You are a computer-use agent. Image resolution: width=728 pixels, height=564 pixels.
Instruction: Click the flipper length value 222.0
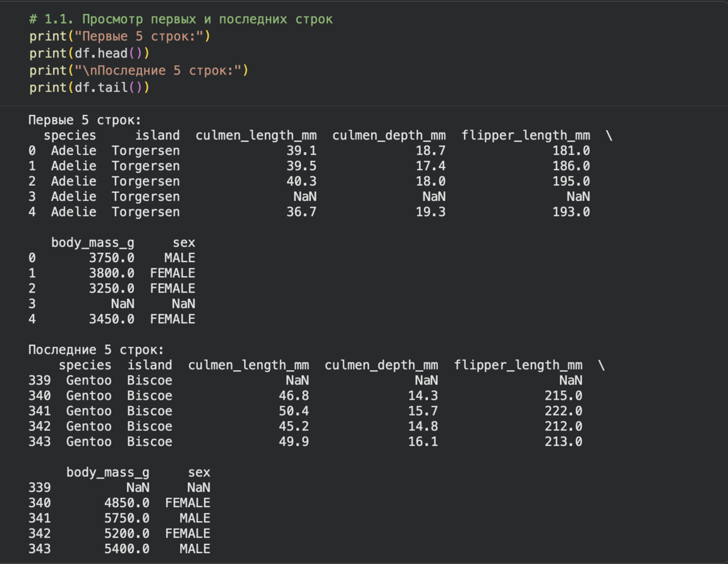point(564,411)
